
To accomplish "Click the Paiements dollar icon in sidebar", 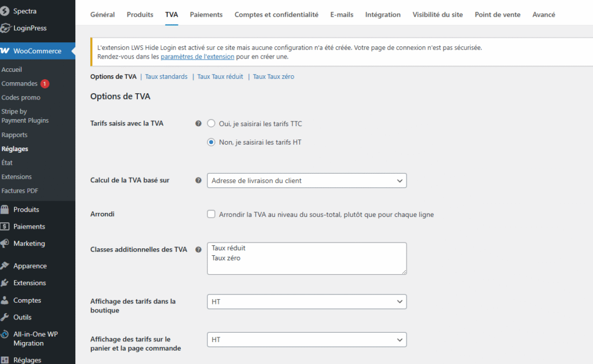I will tap(5, 226).
